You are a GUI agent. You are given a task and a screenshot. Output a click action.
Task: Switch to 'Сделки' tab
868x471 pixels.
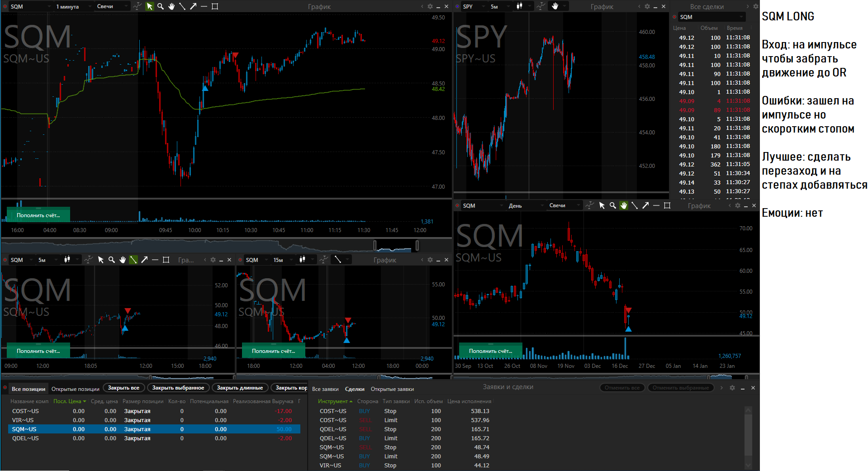355,389
